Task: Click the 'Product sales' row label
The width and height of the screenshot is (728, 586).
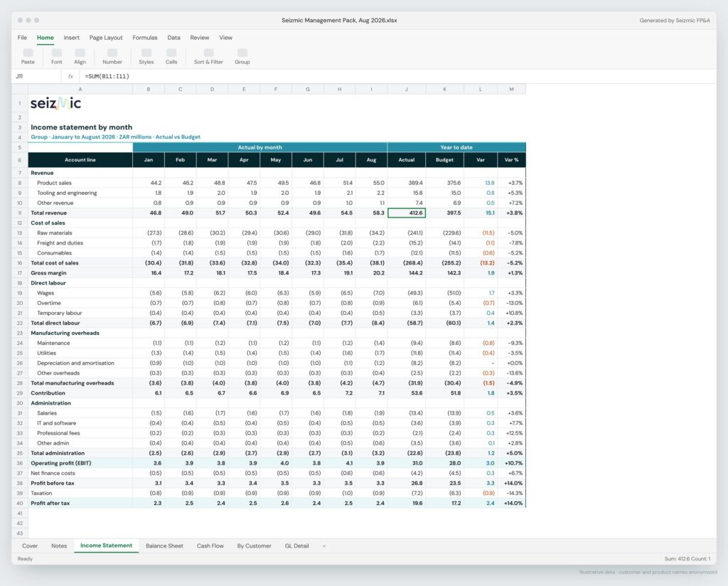Action: click(54, 183)
